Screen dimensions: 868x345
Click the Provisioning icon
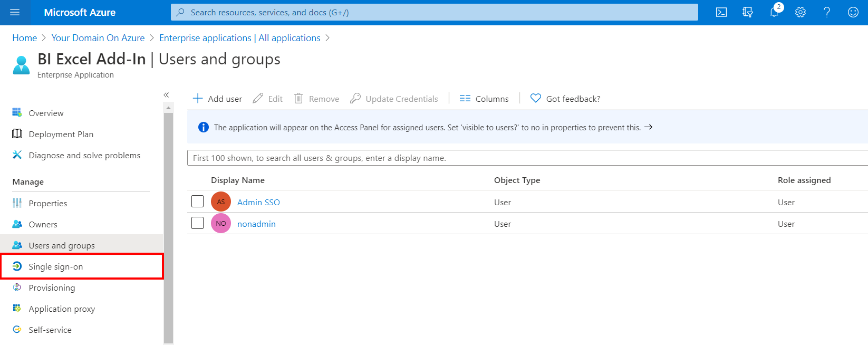[17, 287]
